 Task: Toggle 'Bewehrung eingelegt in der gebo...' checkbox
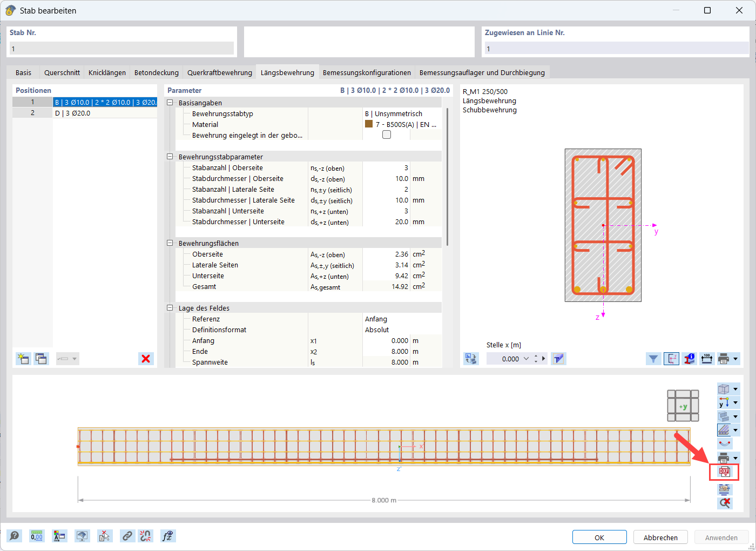[387, 135]
